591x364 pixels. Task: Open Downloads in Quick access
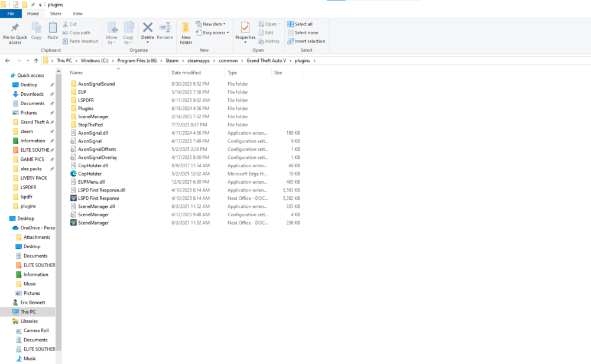(32, 94)
